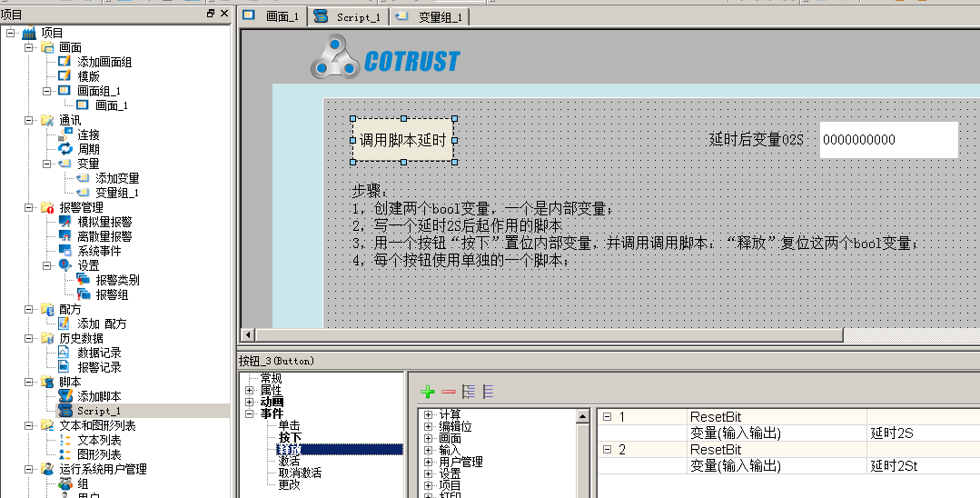
Task: Click the 报警组 icon
Action: 84,294
